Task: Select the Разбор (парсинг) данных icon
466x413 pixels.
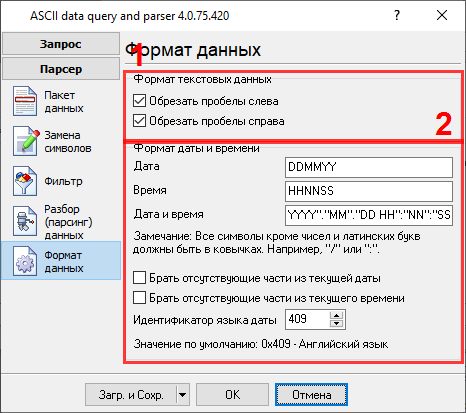Action: (25, 221)
